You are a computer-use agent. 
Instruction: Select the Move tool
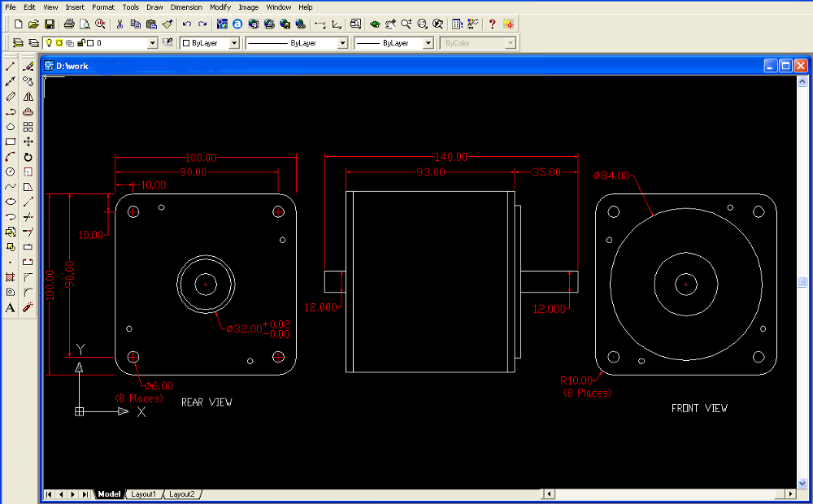click(x=28, y=141)
